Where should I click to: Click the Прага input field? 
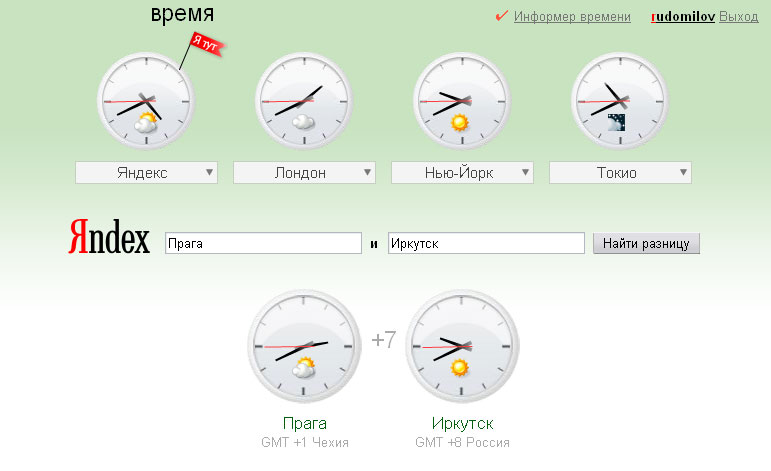(x=262, y=243)
